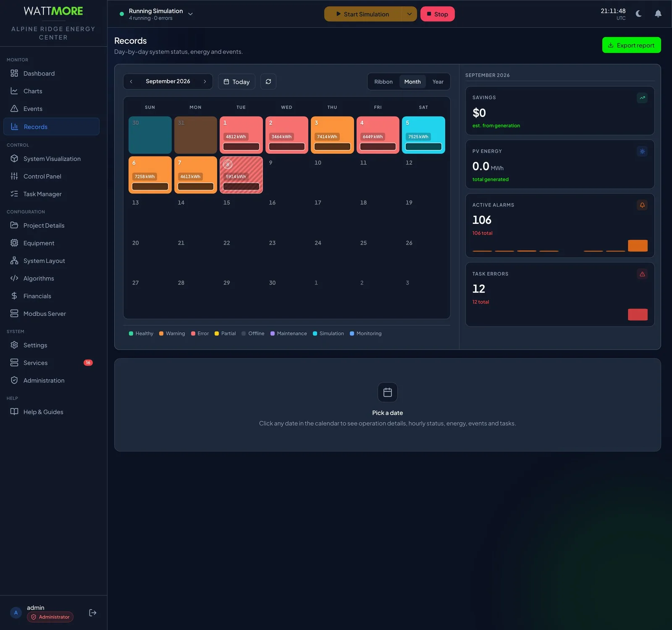Image resolution: width=672 pixels, height=630 pixels.
Task: Open the Dashboard page from sidebar
Action: (51, 73)
